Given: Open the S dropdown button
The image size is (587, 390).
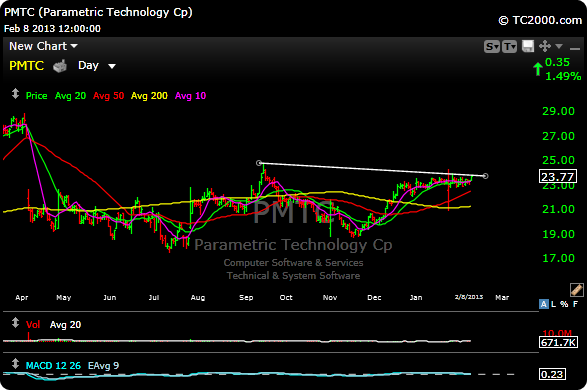Looking at the screenshot, I should (492, 47).
